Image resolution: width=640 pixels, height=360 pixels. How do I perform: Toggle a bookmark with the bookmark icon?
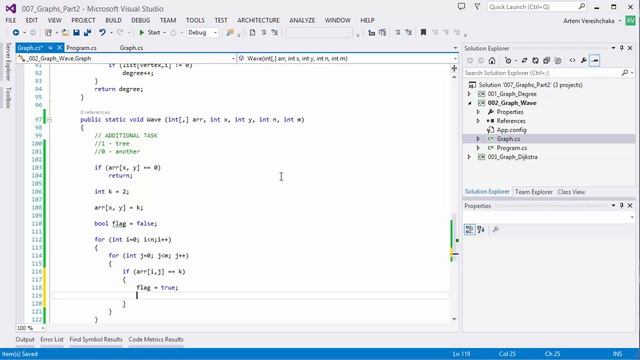[x=423, y=33]
